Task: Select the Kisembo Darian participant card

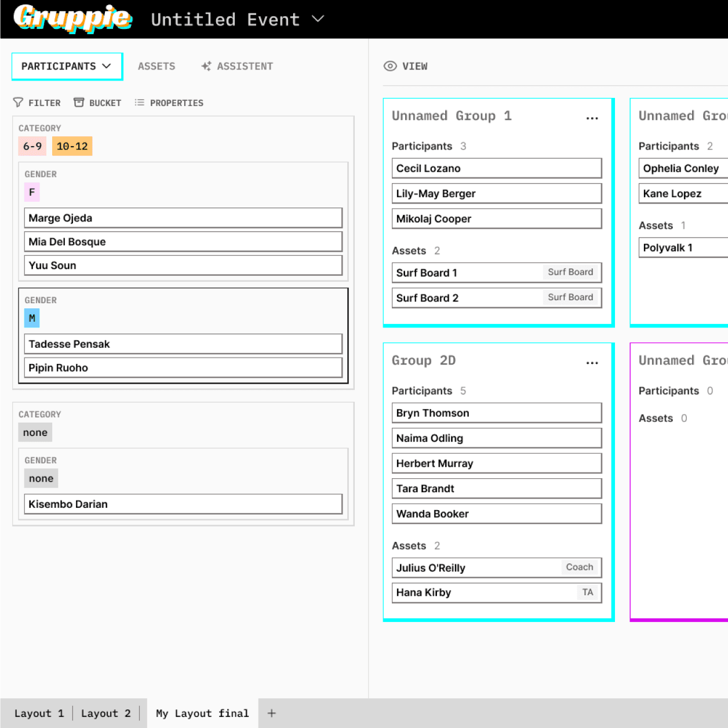Action: point(183,504)
